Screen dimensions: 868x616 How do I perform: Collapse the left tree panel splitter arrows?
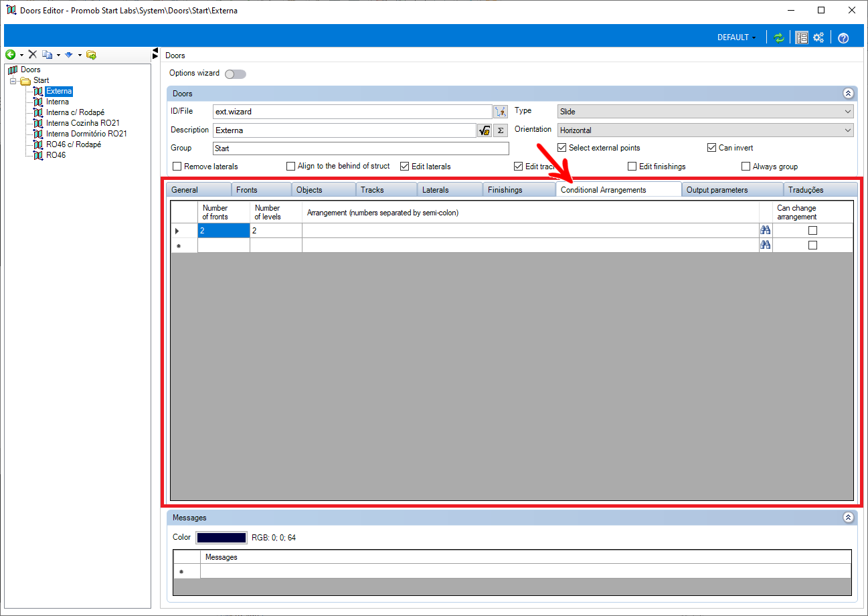156,54
